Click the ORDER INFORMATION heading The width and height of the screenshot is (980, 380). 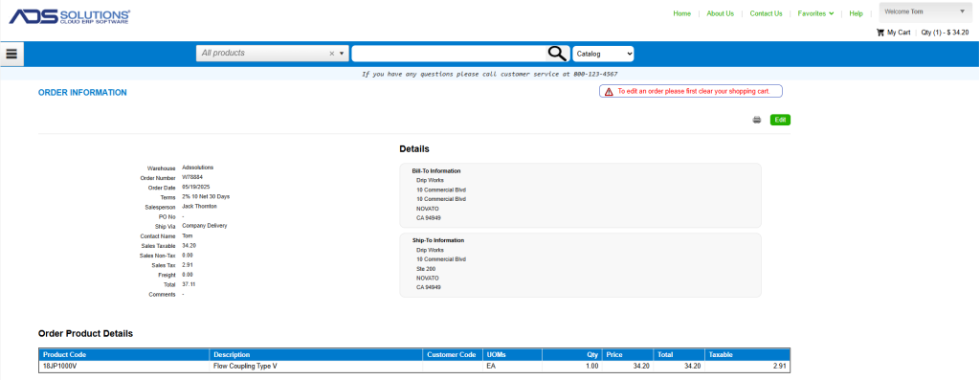coord(82,93)
